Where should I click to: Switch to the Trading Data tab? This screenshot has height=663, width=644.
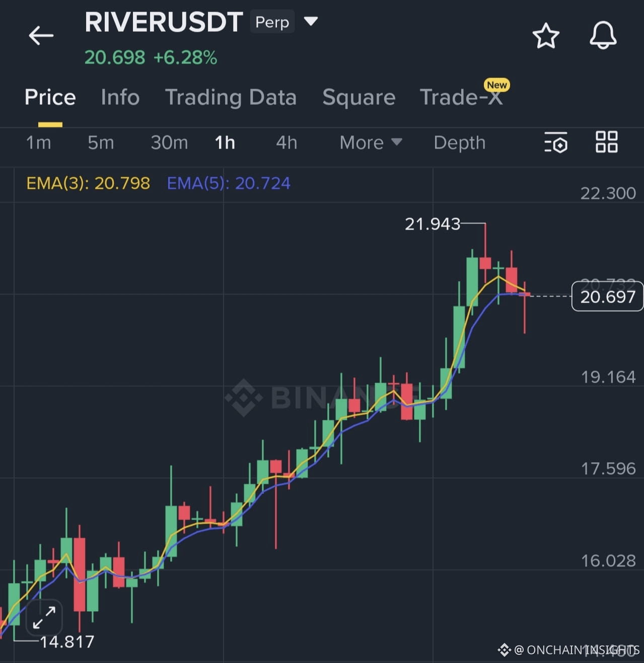(x=232, y=97)
